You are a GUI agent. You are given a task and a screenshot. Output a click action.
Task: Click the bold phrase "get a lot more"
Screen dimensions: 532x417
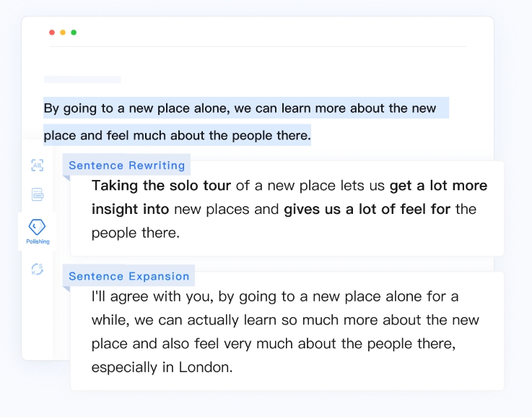click(x=438, y=186)
